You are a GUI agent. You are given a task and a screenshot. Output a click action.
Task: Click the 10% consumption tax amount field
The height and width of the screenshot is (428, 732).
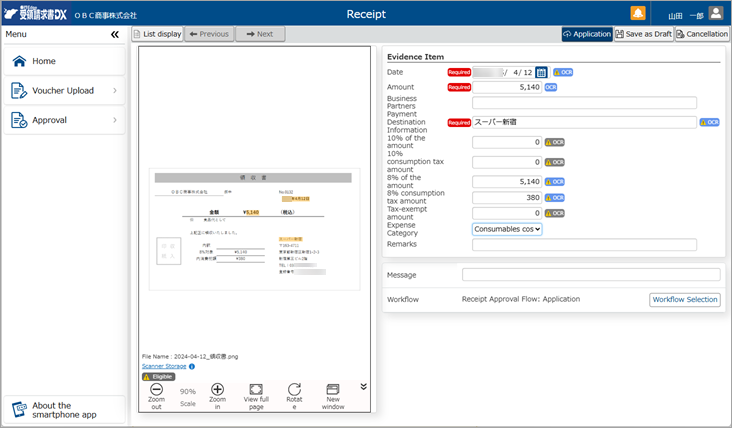[507, 162]
